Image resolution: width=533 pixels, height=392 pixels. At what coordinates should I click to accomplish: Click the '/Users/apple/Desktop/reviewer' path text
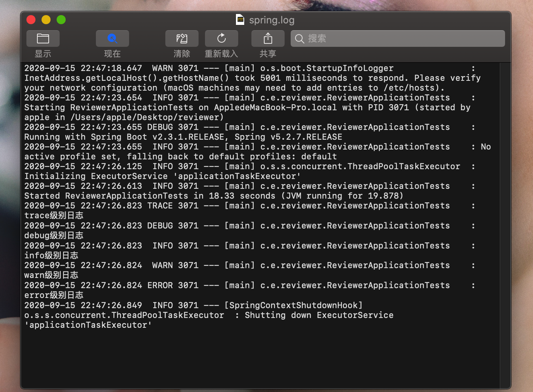(145, 117)
